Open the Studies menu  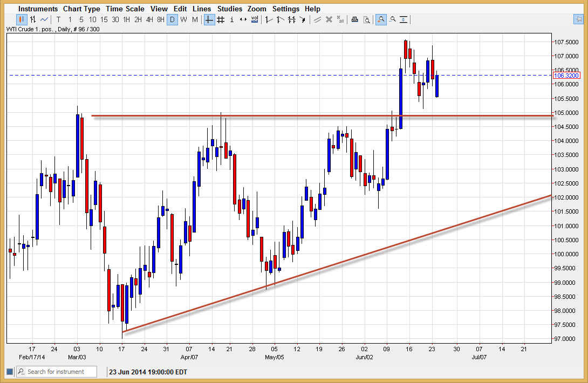tap(230, 9)
